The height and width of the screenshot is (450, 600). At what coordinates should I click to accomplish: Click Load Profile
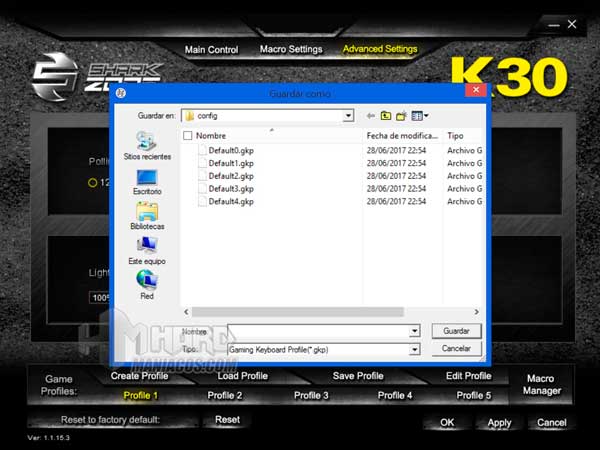[243, 376]
